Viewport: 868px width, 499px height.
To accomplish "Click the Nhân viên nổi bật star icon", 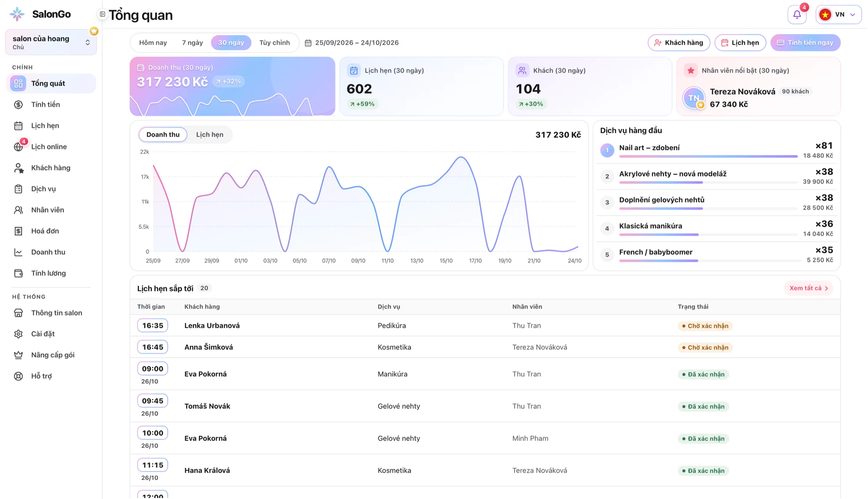I will (691, 70).
